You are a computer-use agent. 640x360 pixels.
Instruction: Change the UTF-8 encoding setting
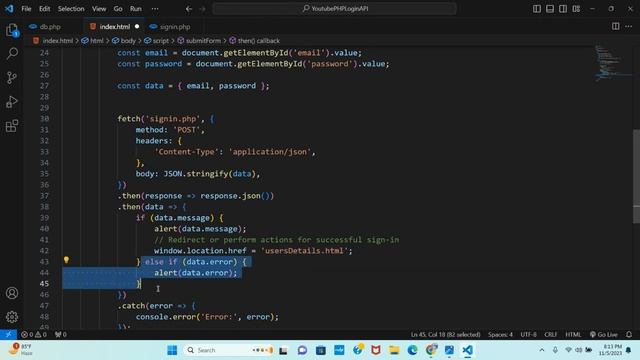pyautogui.click(x=528, y=334)
